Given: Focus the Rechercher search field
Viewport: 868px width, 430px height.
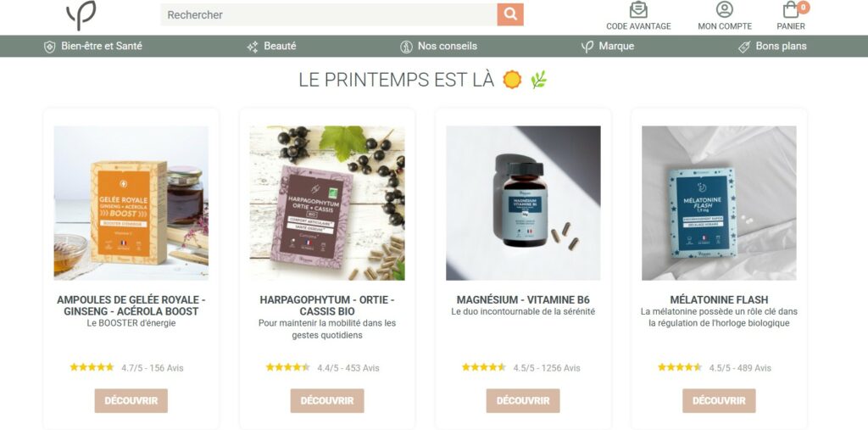Looking at the screenshot, I should point(329,14).
